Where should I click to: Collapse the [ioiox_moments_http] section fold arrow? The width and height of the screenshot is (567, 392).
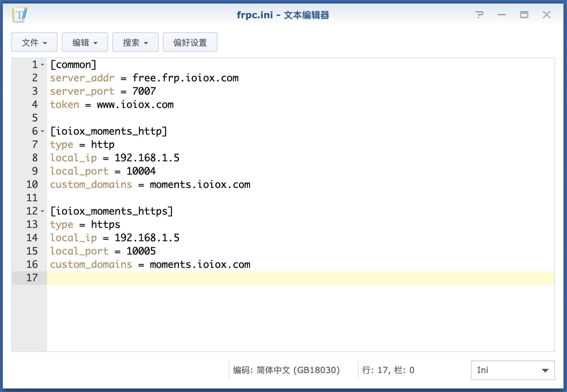[42, 131]
